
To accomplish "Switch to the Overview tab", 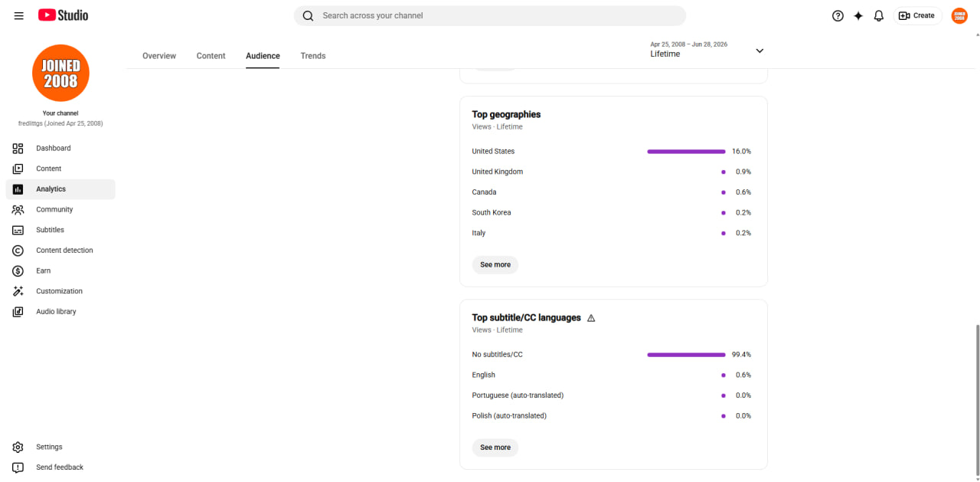I will [159, 56].
